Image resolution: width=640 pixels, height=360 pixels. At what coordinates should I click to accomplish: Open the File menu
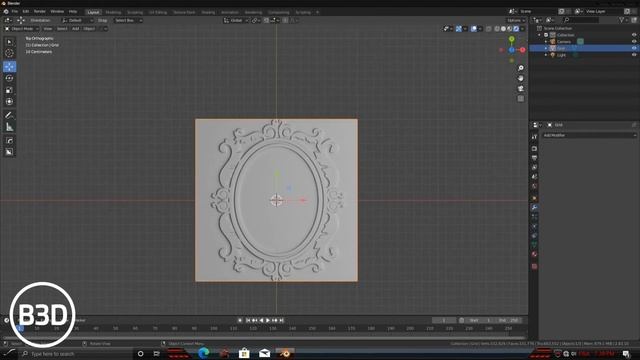pos(15,12)
